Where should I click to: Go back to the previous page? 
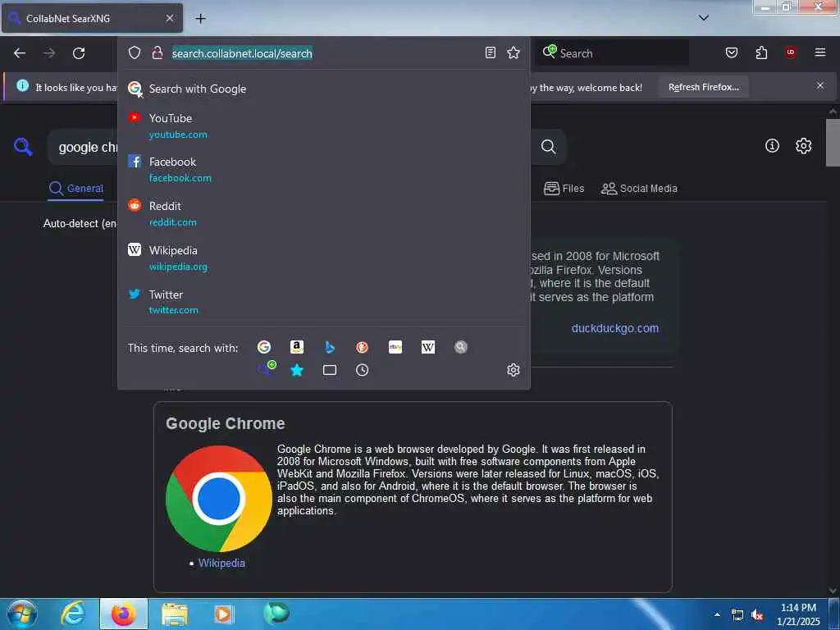click(x=20, y=53)
